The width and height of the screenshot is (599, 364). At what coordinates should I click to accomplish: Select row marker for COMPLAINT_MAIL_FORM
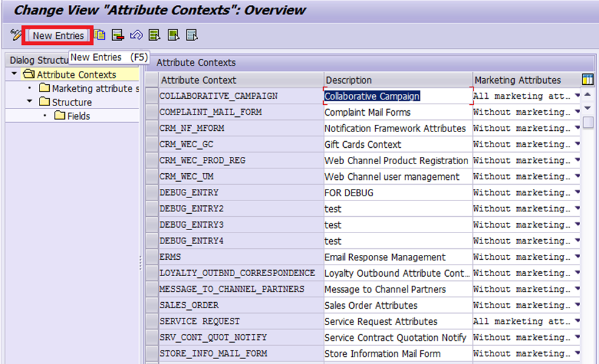tap(152, 112)
